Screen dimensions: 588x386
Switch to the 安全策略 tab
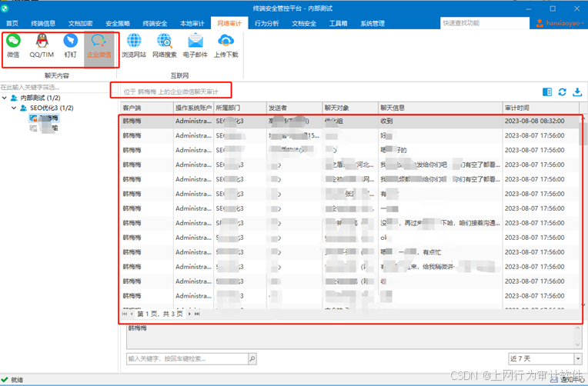tap(118, 23)
